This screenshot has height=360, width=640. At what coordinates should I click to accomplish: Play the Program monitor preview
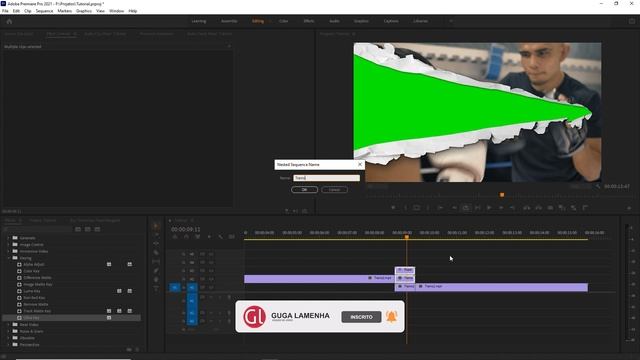[x=489, y=208]
